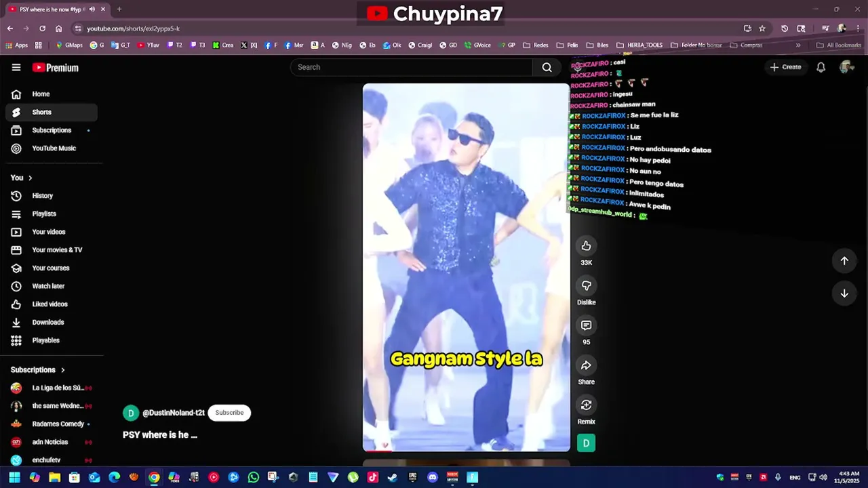This screenshot has height=488, width=868.
Task: Open the HERBA_TOOLS bookmark folder
Action: click(639, 45)
